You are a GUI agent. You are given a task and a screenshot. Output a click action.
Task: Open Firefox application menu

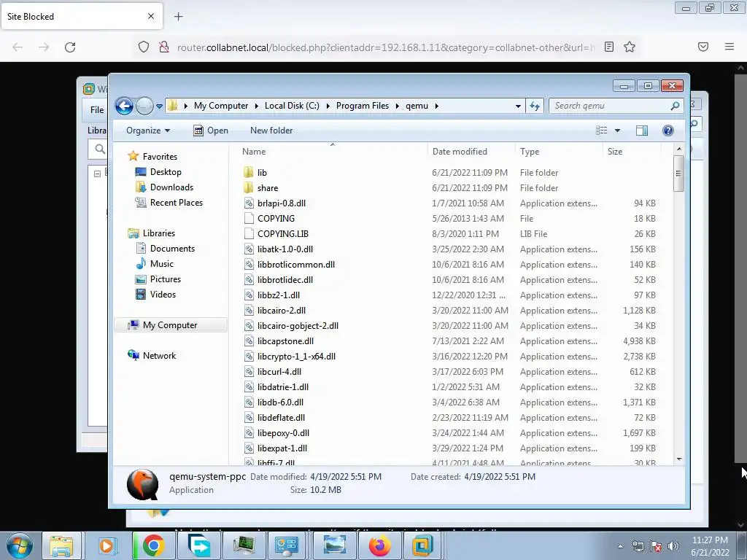(x=729, y=47)
